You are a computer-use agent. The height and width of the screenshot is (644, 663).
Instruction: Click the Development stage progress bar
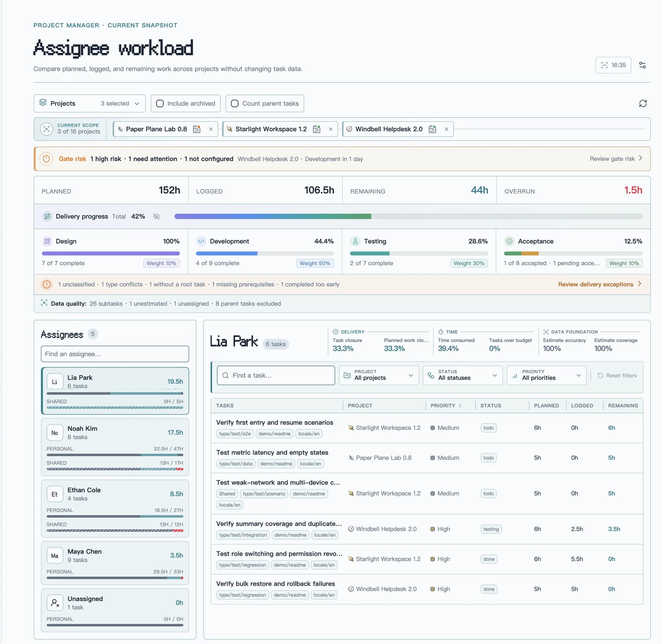pos(264,253)
